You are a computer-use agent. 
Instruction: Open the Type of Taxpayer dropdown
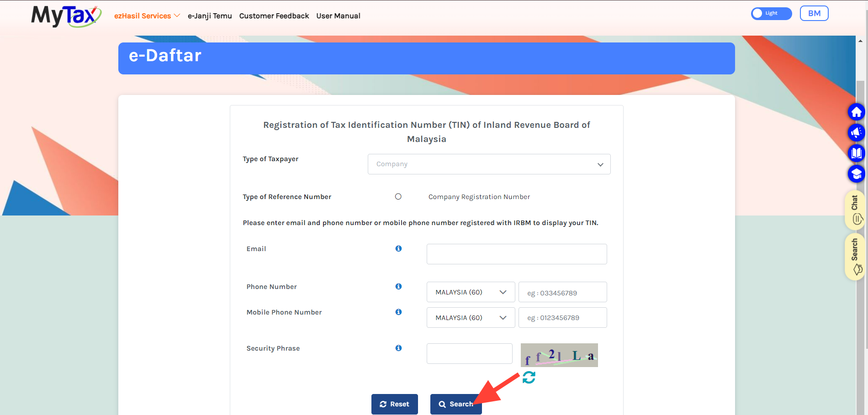pos(489,164)
